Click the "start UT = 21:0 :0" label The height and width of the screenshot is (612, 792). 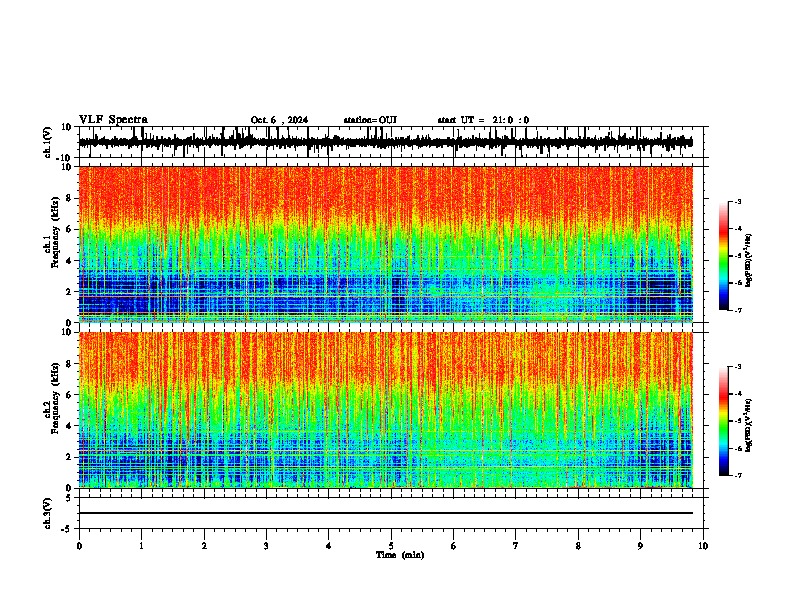tap(483, 120)
